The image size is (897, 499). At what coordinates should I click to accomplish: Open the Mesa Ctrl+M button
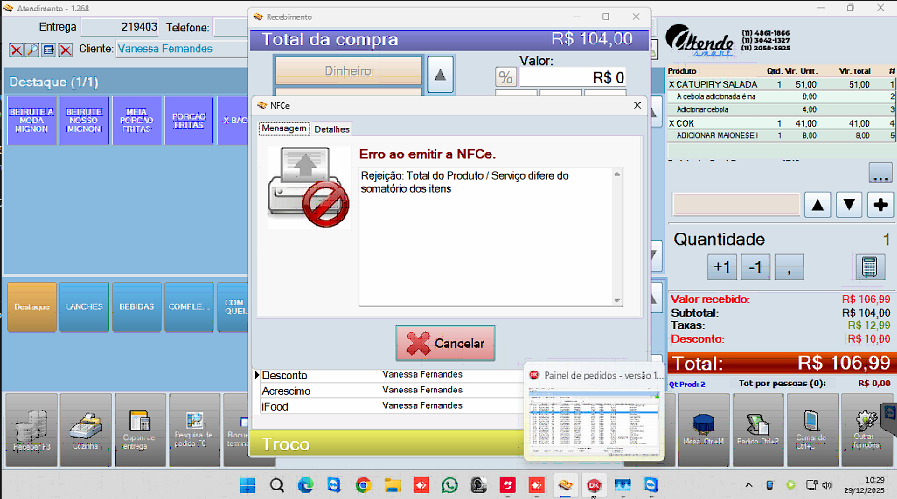pos(704,429)
